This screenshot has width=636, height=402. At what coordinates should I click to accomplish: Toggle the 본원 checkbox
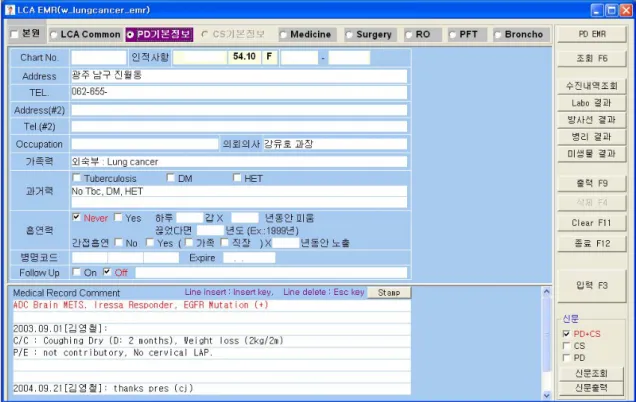15,34
